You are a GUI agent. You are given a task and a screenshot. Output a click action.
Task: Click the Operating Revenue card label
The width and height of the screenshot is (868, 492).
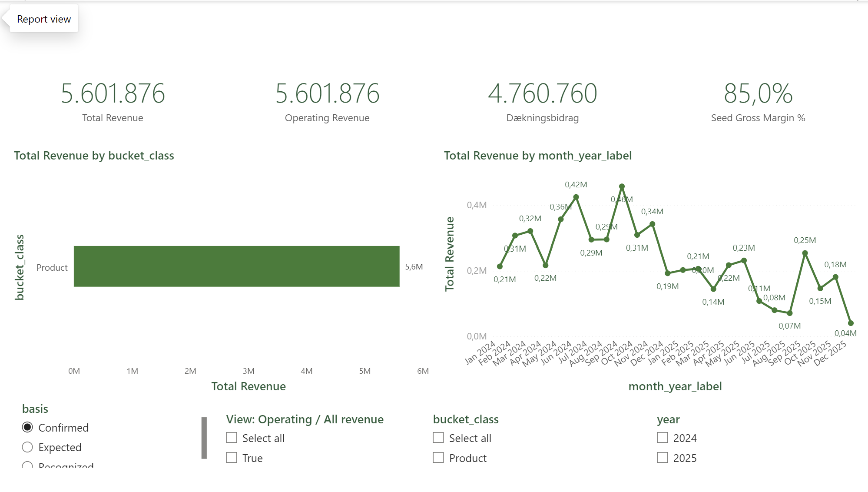pos(327,118)
